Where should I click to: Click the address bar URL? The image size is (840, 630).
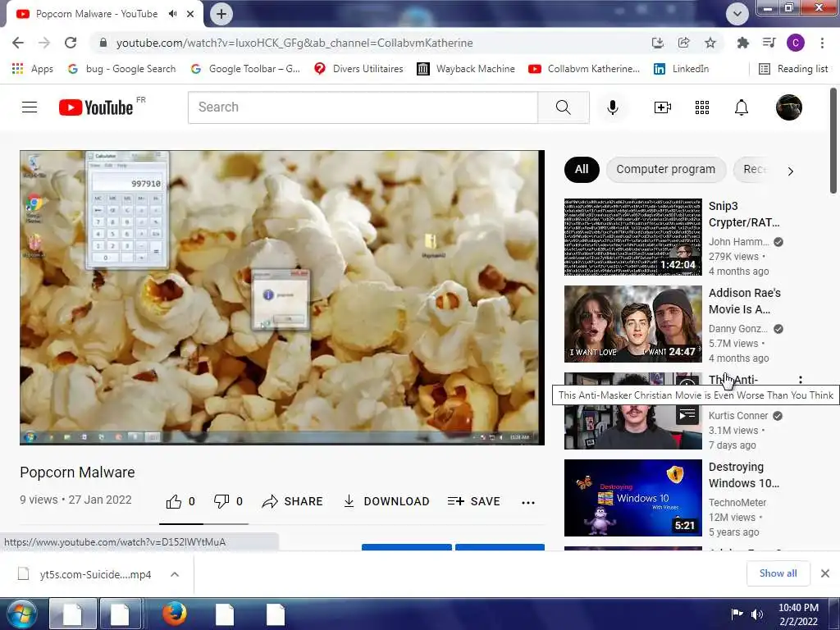(x=294, y=43)
